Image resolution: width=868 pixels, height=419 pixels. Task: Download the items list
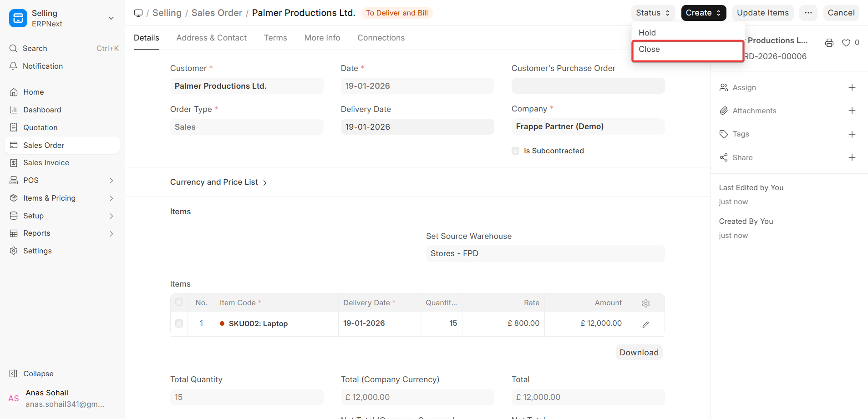tap(639, 352)
